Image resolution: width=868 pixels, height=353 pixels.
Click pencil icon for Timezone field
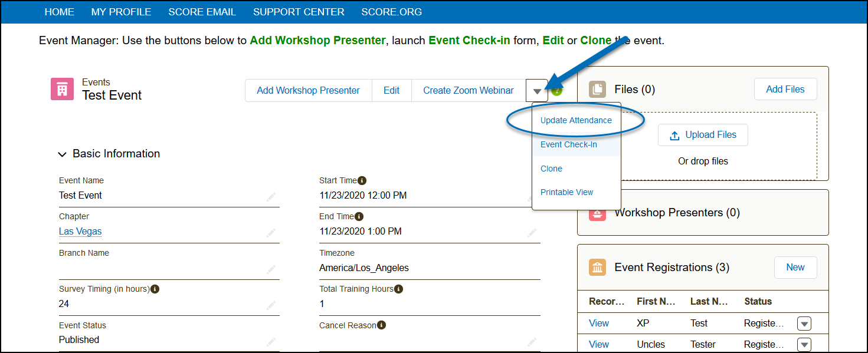tap(532, 269)
